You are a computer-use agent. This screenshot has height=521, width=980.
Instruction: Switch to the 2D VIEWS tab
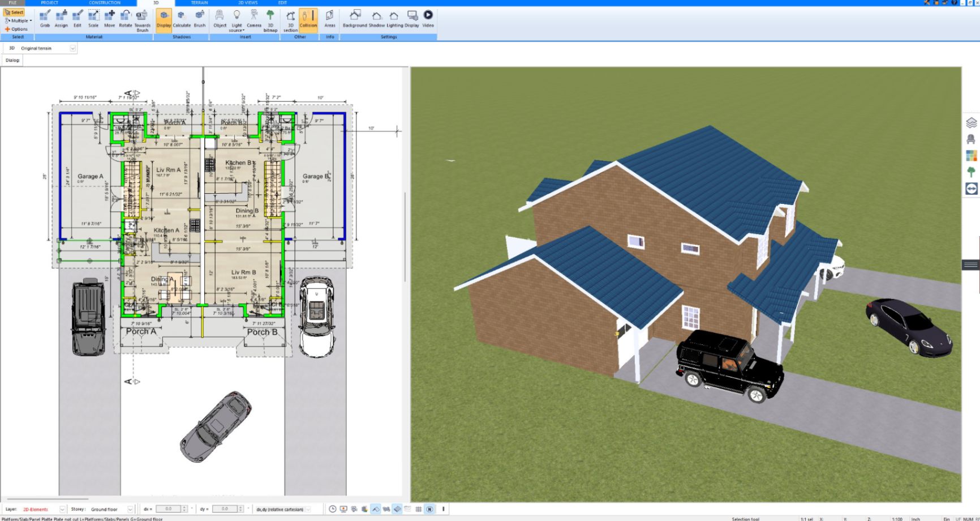point(248,3)
